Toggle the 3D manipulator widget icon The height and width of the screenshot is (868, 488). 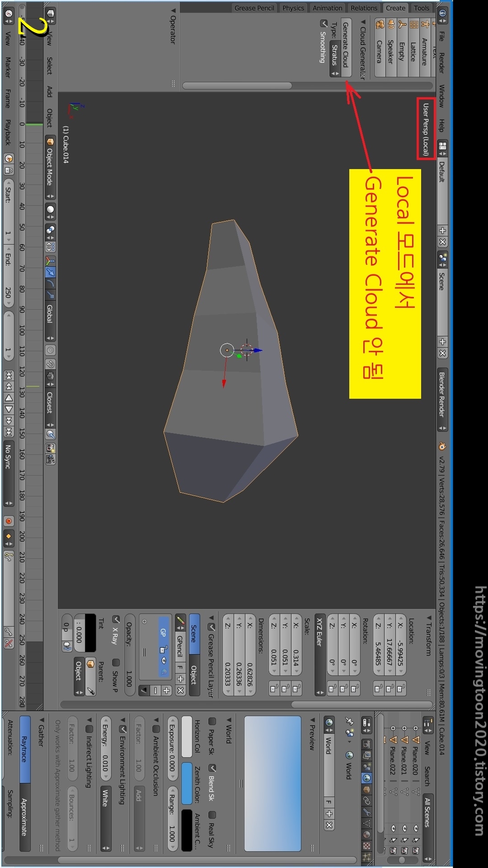click(50, 261)
